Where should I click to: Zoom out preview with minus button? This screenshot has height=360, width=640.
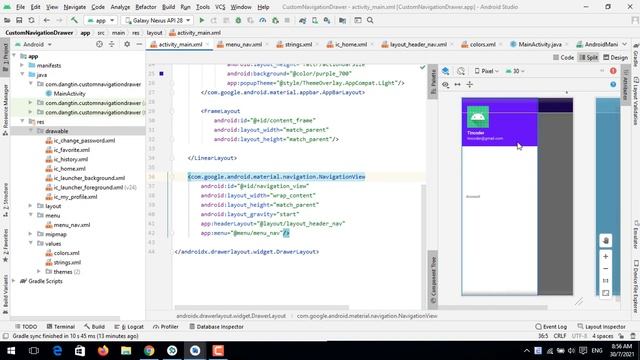coord(606,269)
